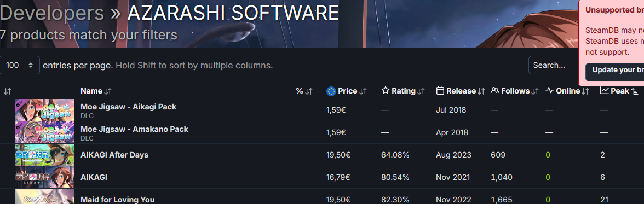Sort products by the Price column

[347, 91]
